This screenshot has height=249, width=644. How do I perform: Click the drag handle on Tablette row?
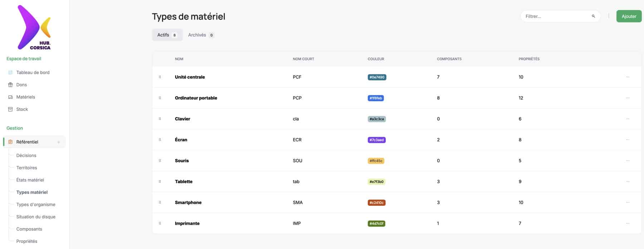160,181
